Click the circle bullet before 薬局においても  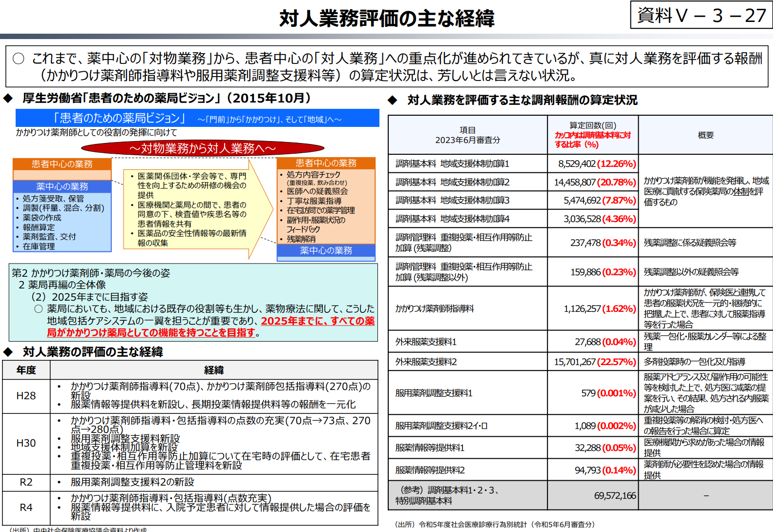click(39, 309)
